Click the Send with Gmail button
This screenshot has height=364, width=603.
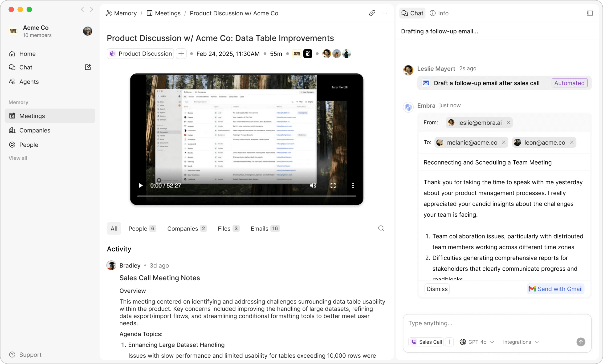555,289
